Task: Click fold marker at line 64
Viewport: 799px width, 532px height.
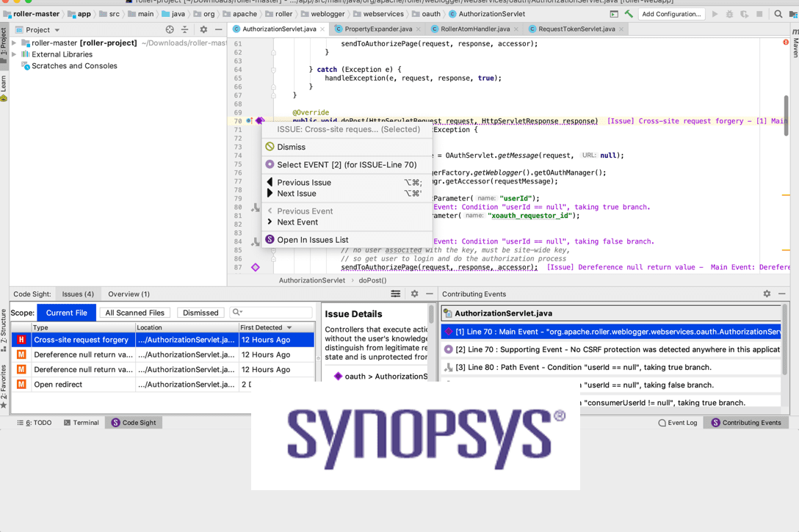Action: click(274, 70)
